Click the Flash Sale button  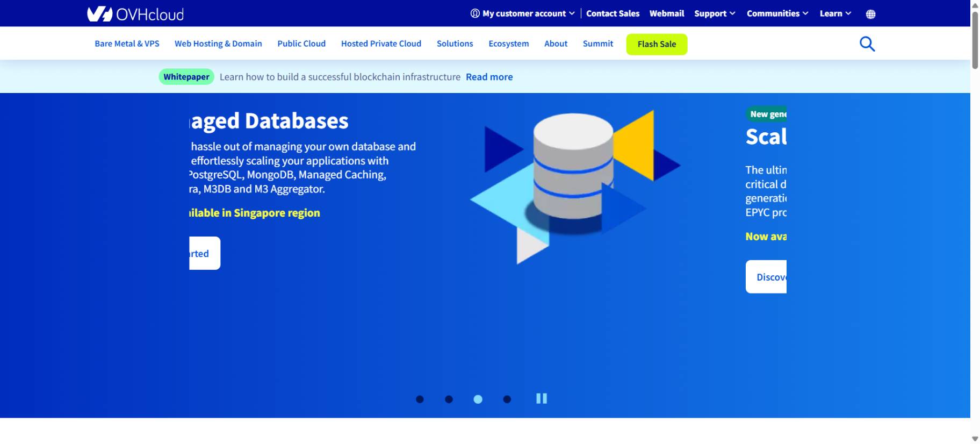tap(657, 44)
